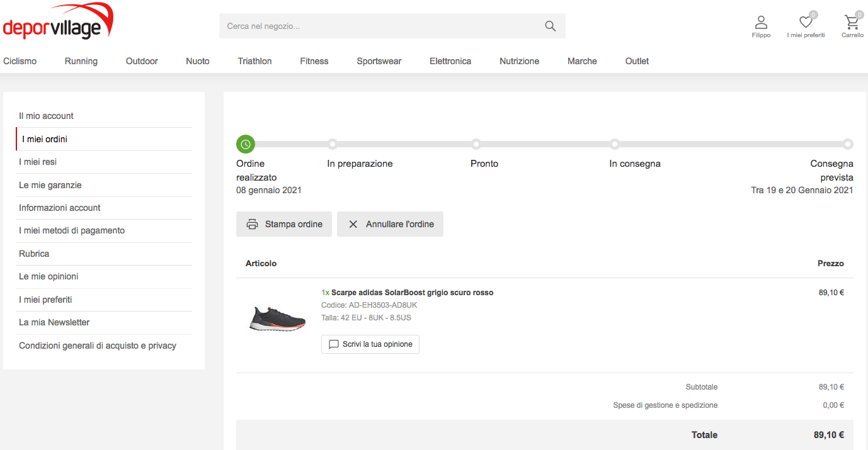Click the In consegna progress step marker
The width and height of the screenshot is (868, 450).
click(615, 144)
